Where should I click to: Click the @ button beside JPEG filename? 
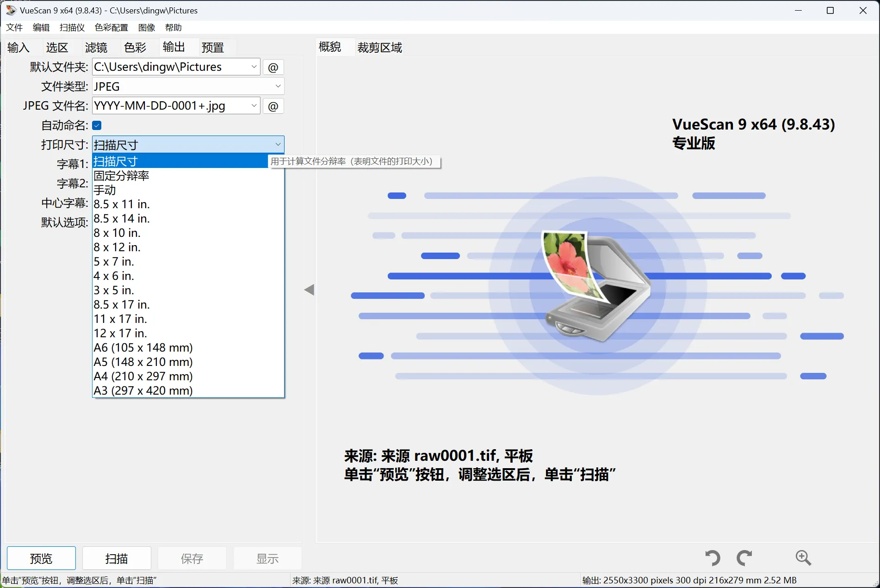point(273,106)
